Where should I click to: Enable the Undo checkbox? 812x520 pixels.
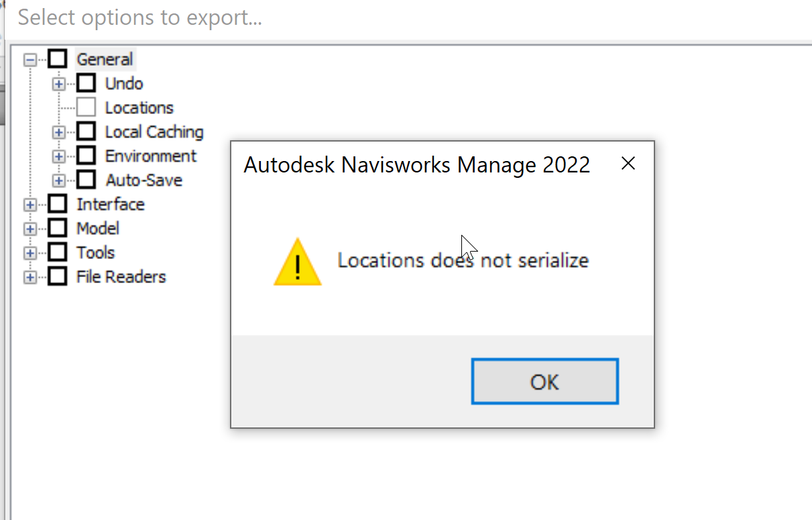pyautogui.click(x=86, y=83)
